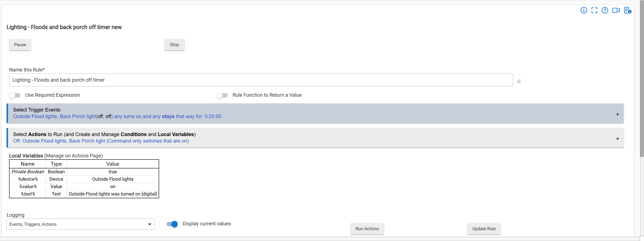Viewport: 644px width, 241px height.
Task: Click the Update Rule button
Action: point(483,229)
